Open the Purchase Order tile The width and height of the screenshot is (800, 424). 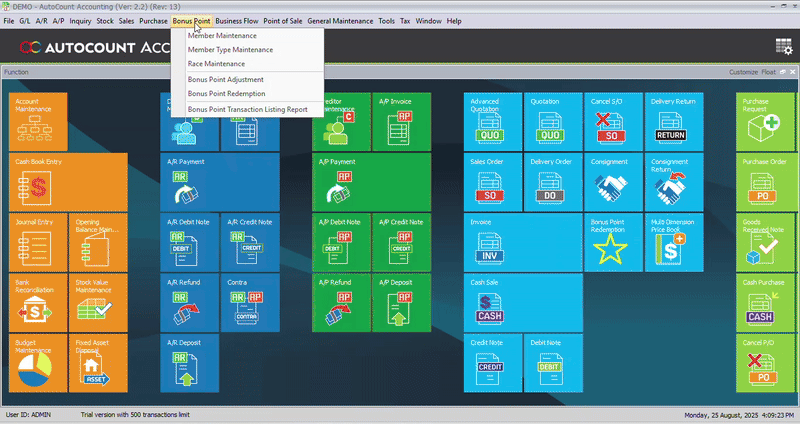[x=767, y=181]
